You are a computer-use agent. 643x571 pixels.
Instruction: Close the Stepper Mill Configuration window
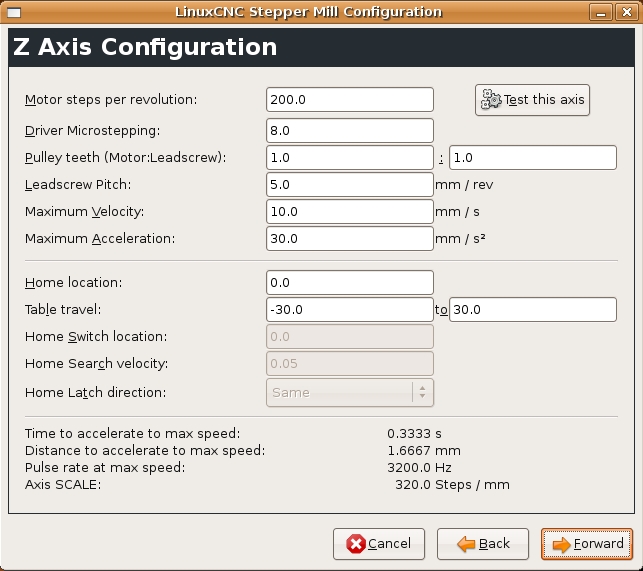tap(627, 12)
